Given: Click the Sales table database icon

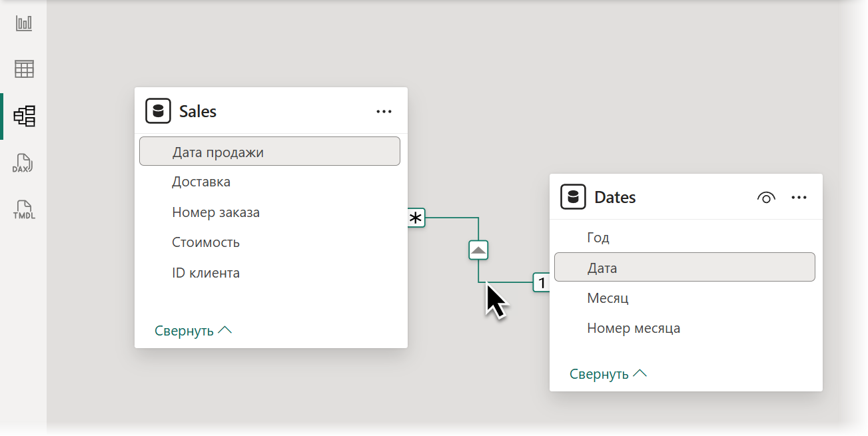Looking at the screenshot, I should click(x=159, y=111).
